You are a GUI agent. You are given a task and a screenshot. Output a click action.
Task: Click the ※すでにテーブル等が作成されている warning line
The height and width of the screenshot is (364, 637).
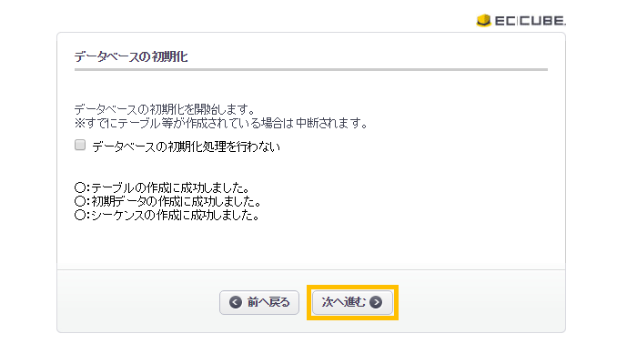pos(221,123)
